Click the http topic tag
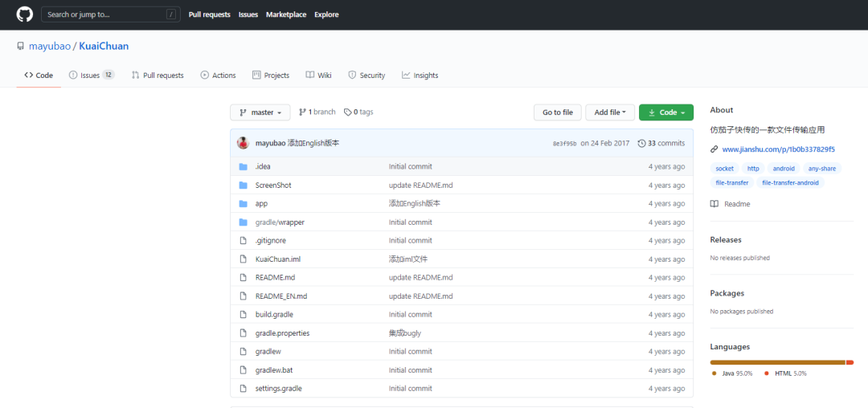The height and width of the screenshot is (408, 868). pyautogui.click(x=753, y=169)
